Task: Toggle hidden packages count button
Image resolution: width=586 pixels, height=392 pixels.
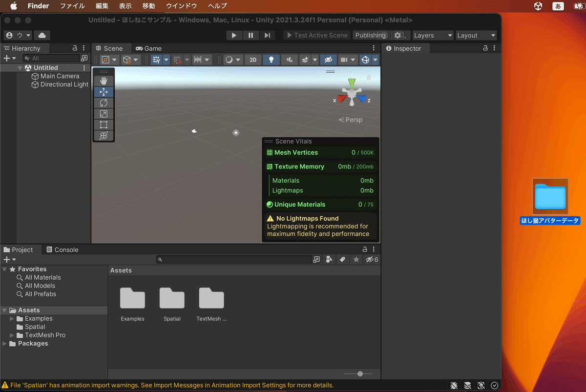Action: click(x=372, y=260)
